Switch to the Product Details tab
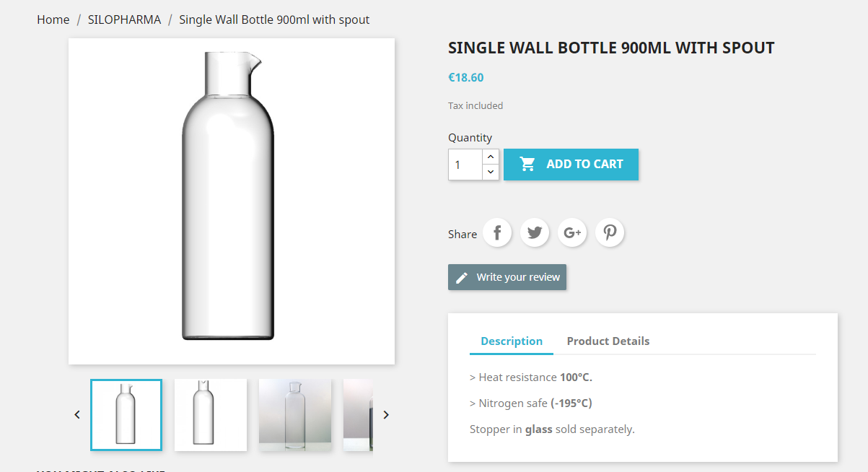The height and width of the screenshot is (472, 868). click(608, 341)
